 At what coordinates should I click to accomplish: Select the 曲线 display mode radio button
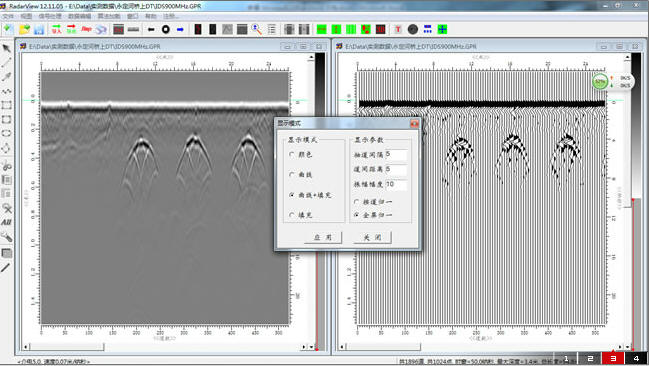point(292,175)
